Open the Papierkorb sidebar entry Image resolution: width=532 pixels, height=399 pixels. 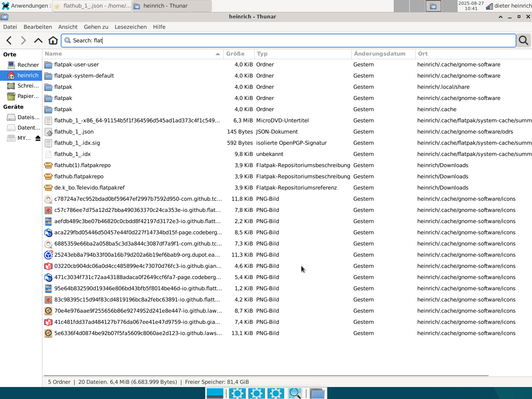click(x=22, y=96)
